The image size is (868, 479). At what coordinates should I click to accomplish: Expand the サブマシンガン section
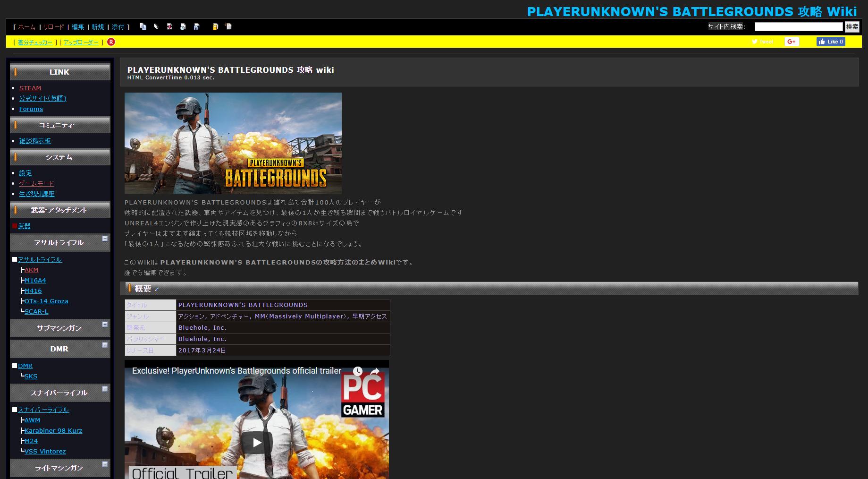(105, 325)
